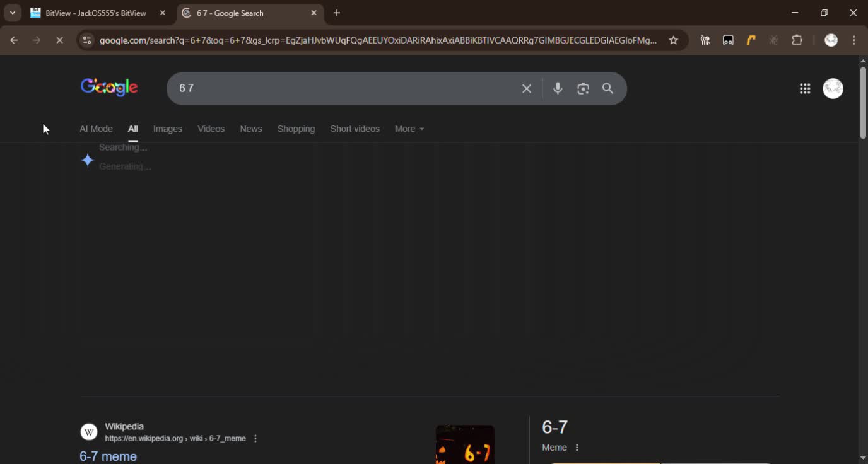Screen dimensions: 868x464
Task: Open Google Lens image search
Action: pyautogui.click(x=583, y=88)
